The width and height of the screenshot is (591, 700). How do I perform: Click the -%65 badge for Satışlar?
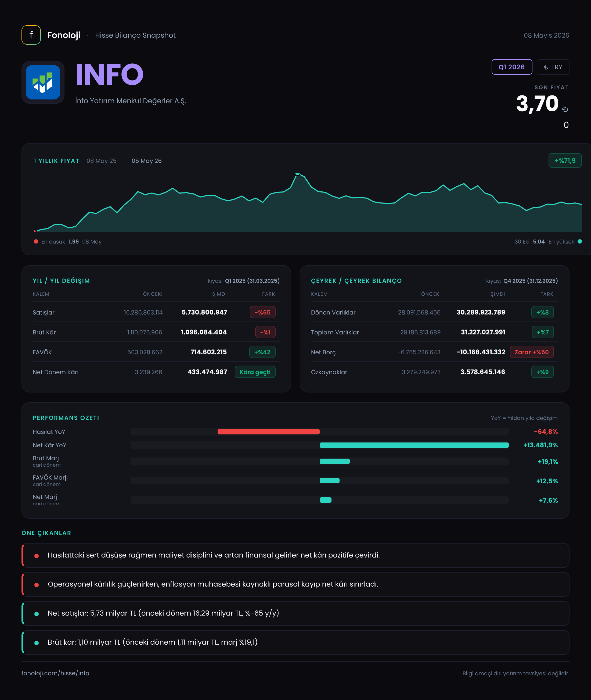tap(263, 312)
